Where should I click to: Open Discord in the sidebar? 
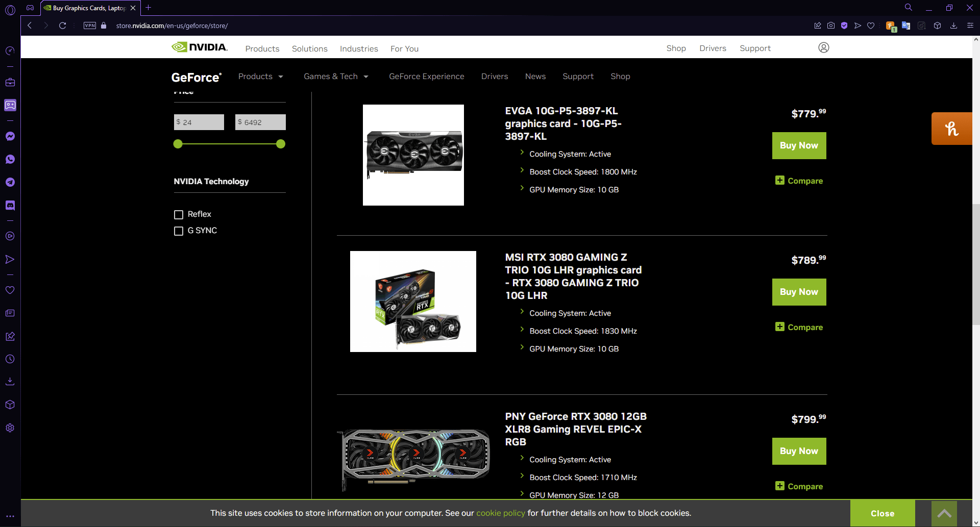(x=10, y=205)
